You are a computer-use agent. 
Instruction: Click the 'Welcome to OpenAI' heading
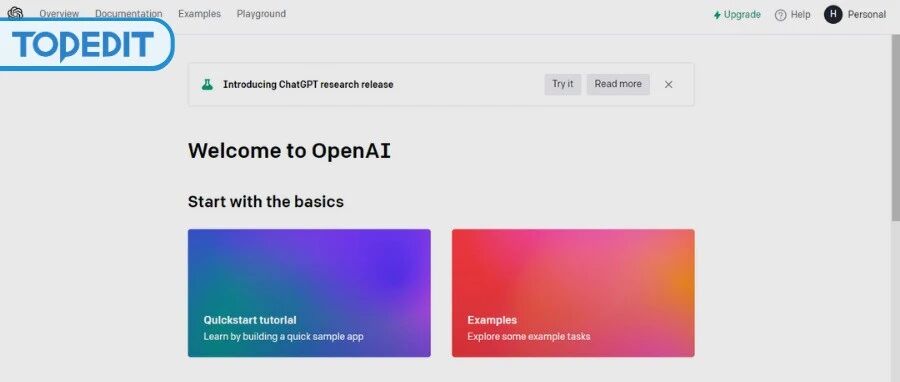click(289, 151)
